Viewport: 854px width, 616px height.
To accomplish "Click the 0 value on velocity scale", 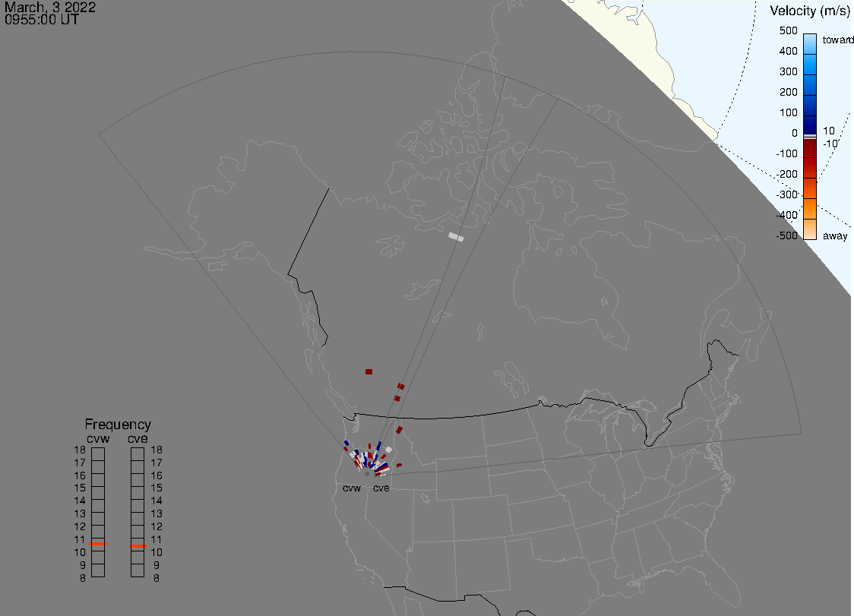I will pos(795,133).
